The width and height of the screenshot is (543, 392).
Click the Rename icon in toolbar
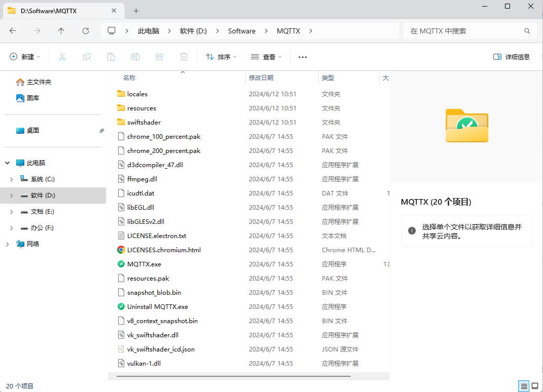tap(135, 57)
